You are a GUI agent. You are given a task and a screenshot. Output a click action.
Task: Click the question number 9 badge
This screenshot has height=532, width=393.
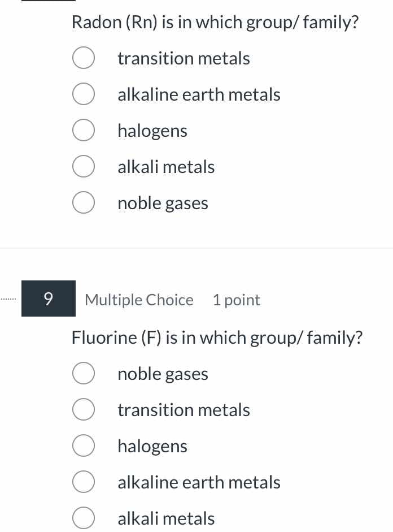[48, 299]
